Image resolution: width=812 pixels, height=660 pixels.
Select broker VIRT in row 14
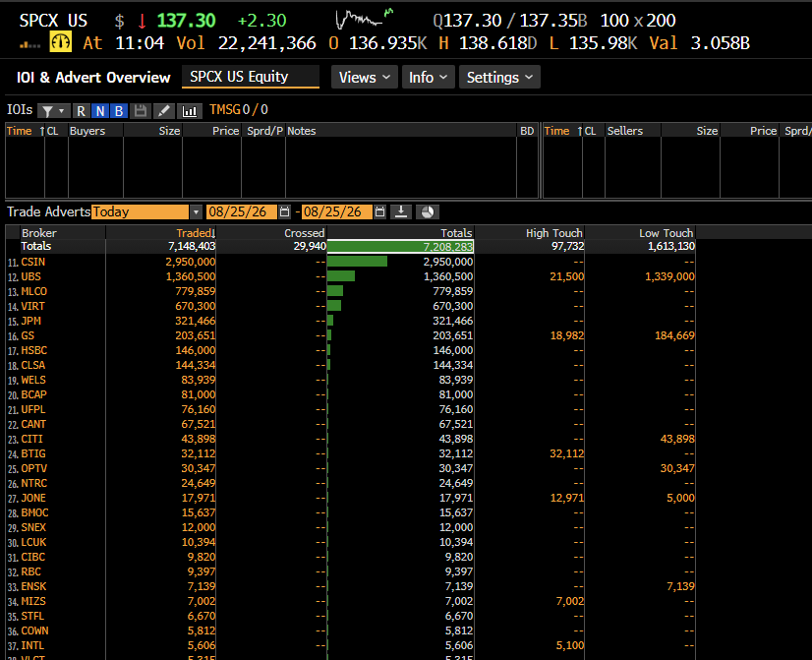click(33, 306)
